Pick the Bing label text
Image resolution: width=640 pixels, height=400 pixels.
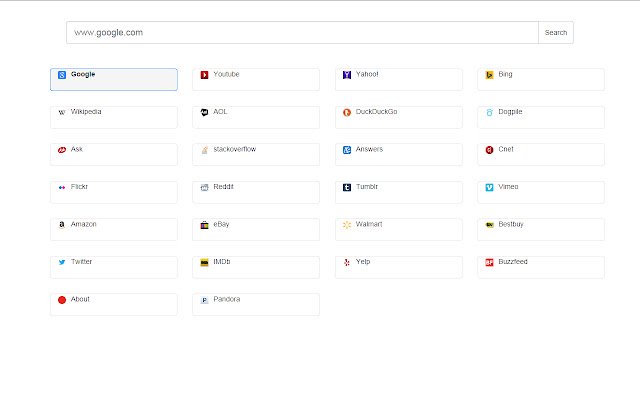pyautogui.click(x=505, y=74)
